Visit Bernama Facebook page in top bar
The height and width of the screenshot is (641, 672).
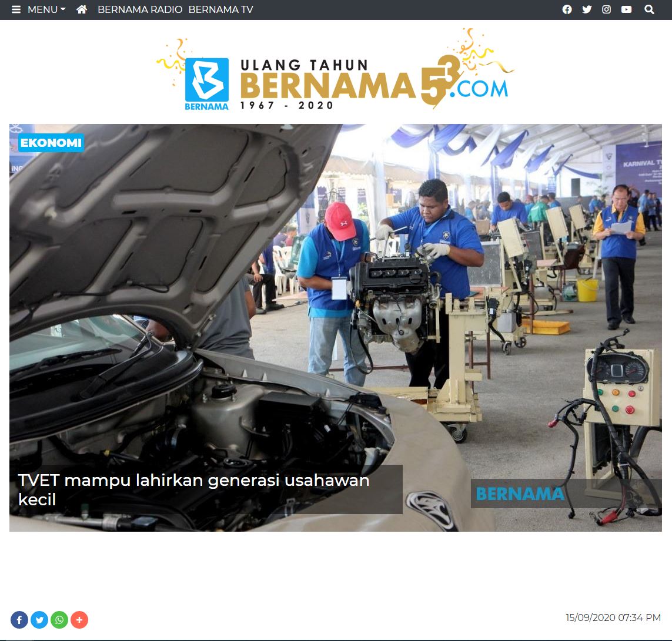[567, 9]
